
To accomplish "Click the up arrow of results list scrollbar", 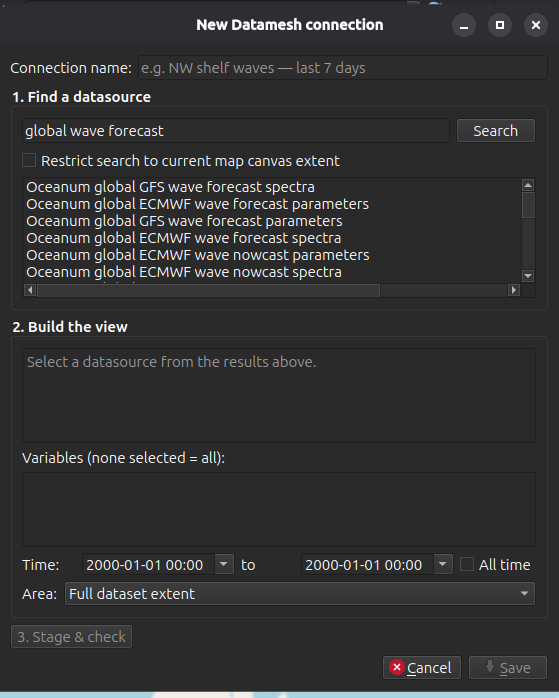I will (x=528, y=185).
